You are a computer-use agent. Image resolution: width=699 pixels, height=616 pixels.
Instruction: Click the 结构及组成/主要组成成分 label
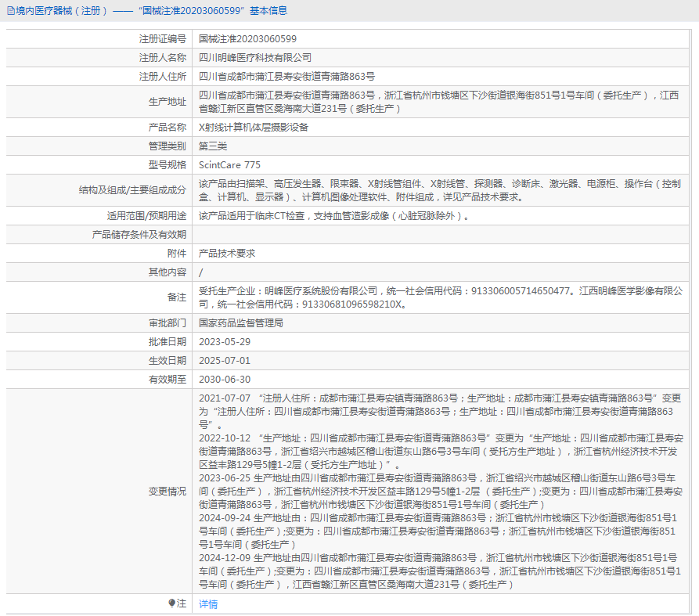[132, 190]
